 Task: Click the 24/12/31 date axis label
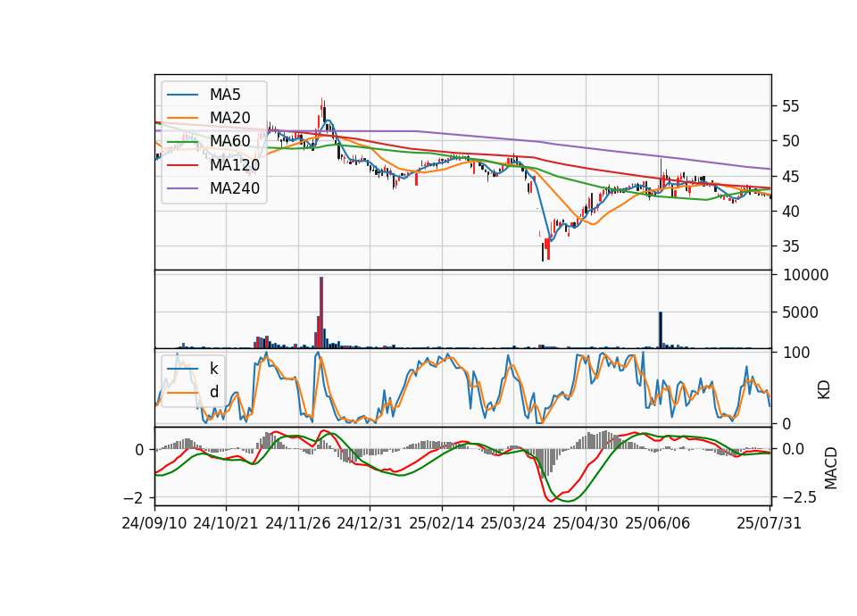click(x=370, y=523)
